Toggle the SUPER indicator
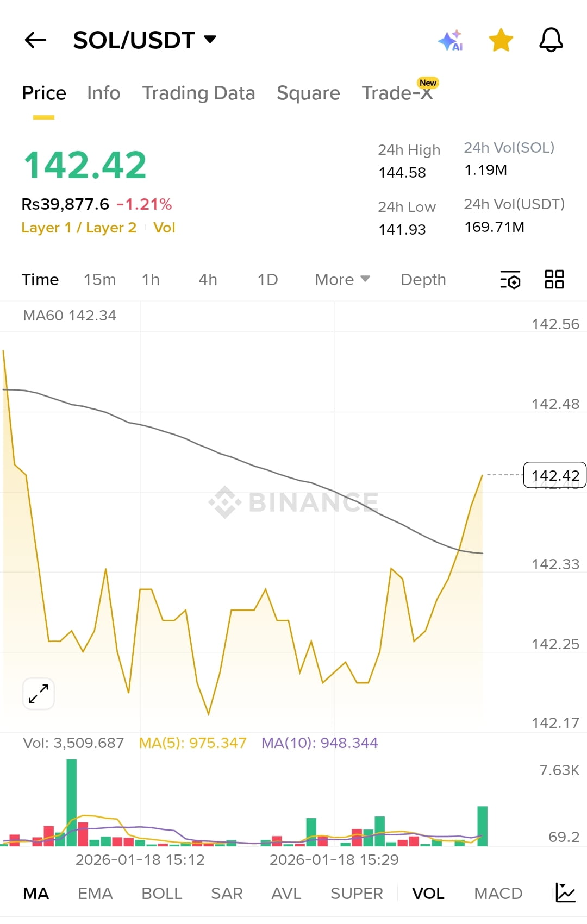The image size is (587, 924). point(357,894)
